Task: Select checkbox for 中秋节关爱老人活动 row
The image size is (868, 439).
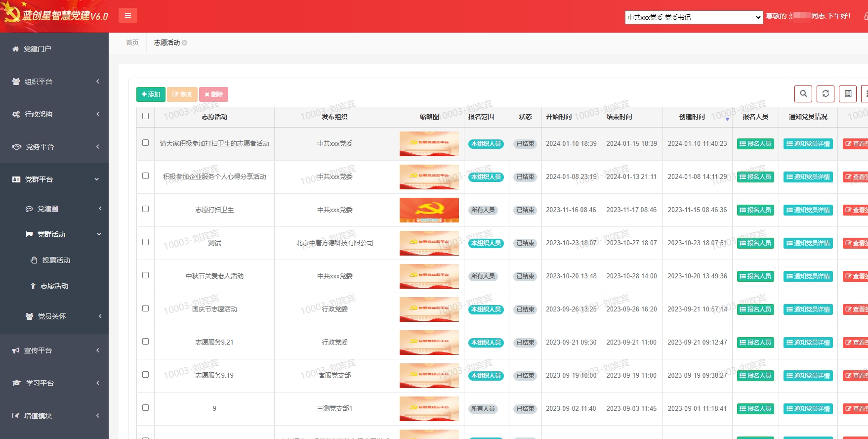Action: 145,275
